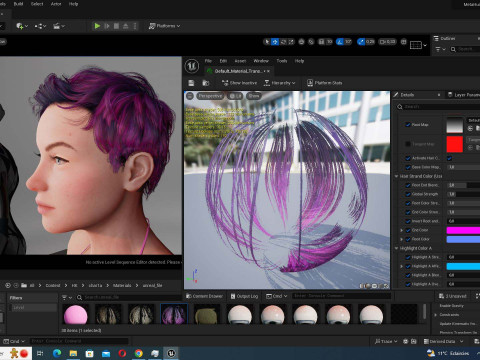
Task: Click the magenta End Color swatch
Action: [x=463, y=230]
